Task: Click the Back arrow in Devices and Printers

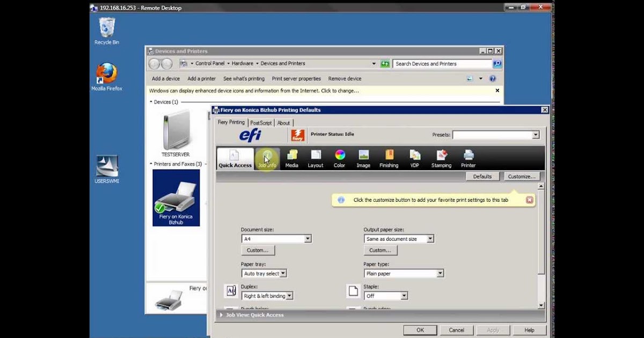Action: (155, 64)
